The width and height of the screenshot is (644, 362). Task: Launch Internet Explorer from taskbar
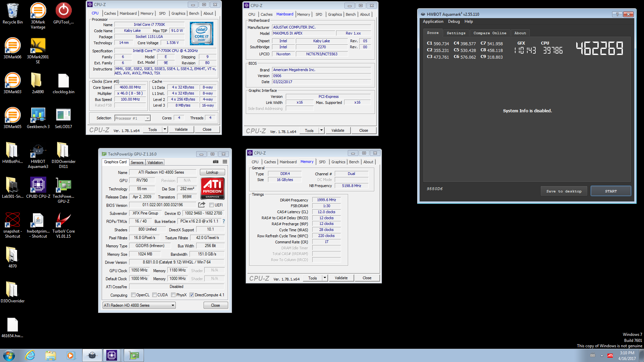pos(30,355)
